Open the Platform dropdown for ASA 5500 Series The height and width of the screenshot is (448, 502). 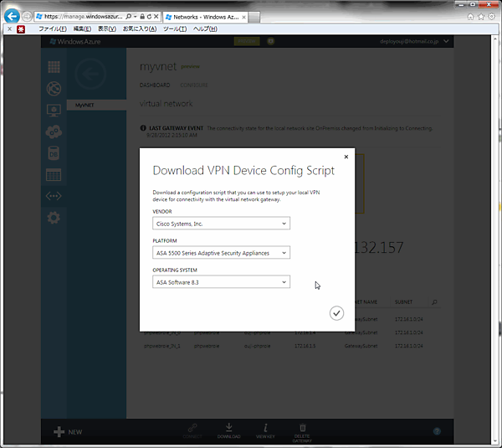pyautogui.click(x=221, y=253)
